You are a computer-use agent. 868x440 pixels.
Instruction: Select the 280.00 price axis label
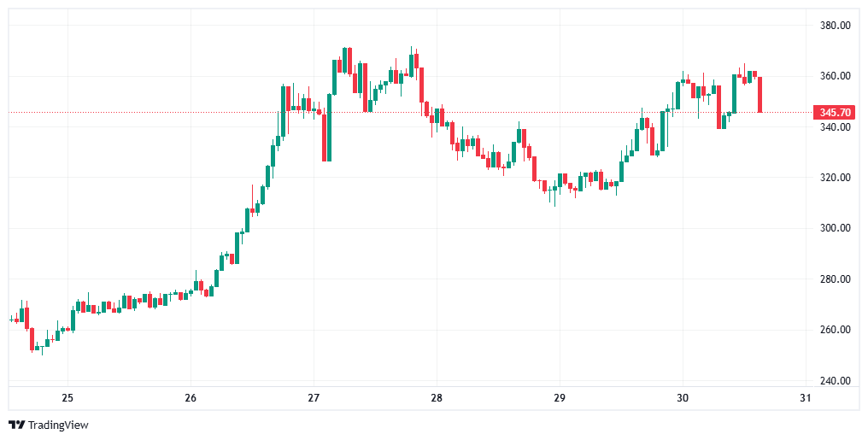834,279
